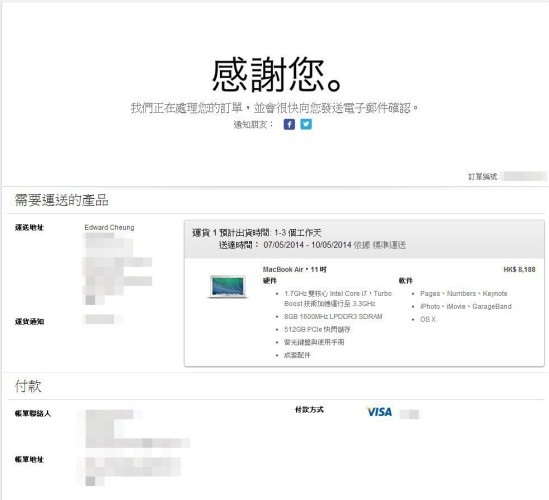Image resolution: width=549 pixels, height=500 pixels.
Task: Select the Pages, Numbers, Keynote line
Action: [464, 293]
